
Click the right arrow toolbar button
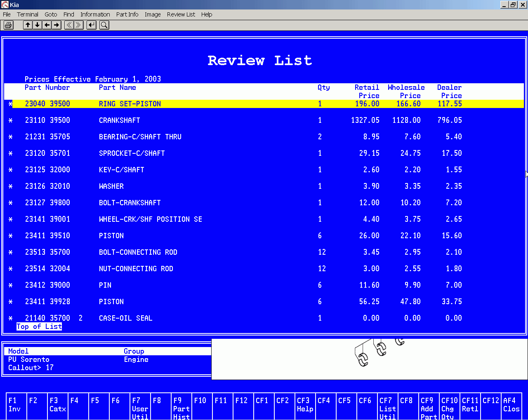57,25
